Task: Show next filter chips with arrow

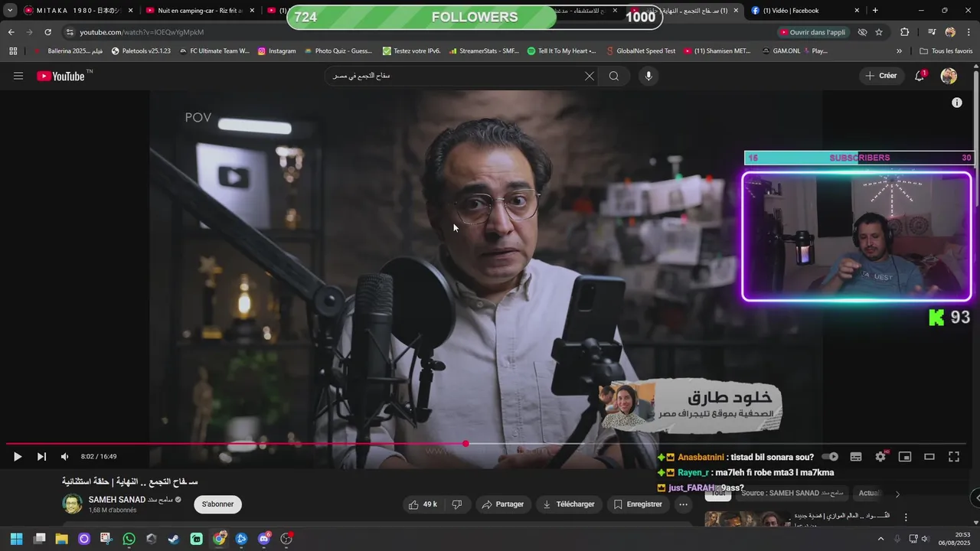Action: tap(897, 494)
